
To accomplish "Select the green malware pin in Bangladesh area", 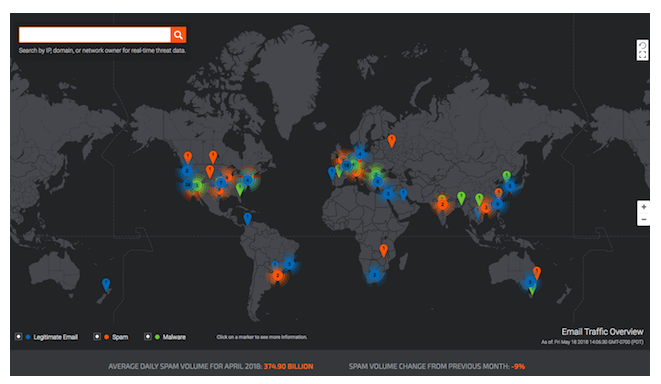I will (462, 198).
